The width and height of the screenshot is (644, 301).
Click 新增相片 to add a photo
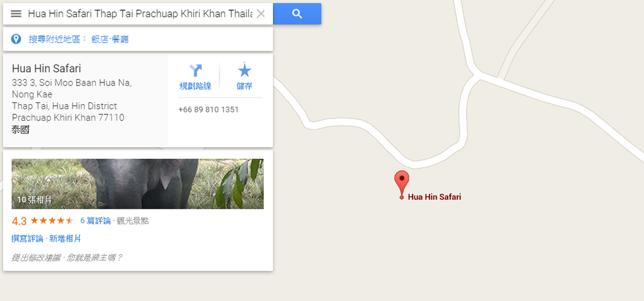[x=65, y=239]
